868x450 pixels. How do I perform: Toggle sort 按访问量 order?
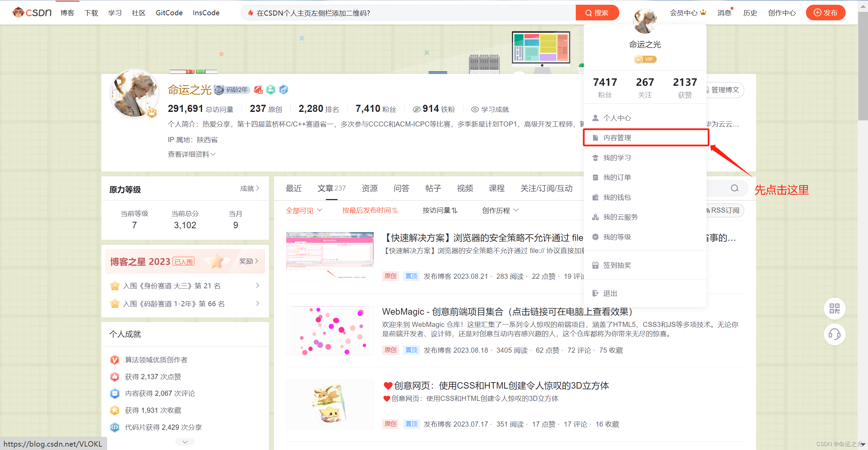pos(440,211)
